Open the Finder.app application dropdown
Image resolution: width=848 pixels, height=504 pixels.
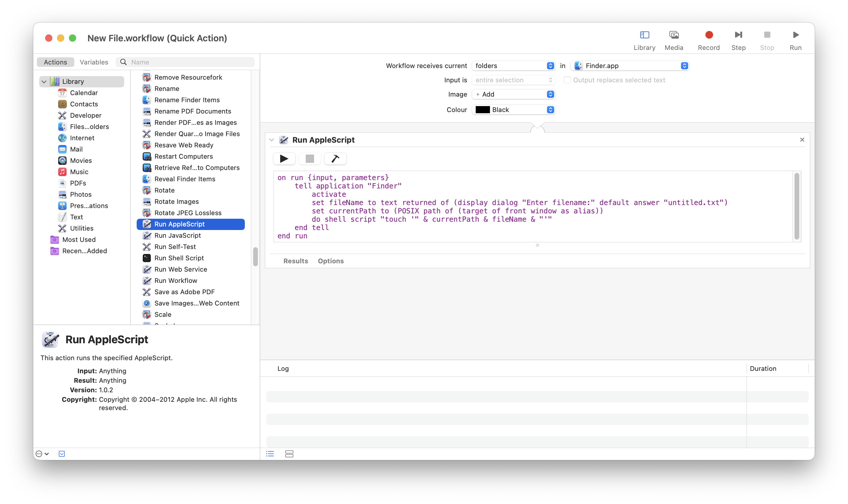click(630, 66)
